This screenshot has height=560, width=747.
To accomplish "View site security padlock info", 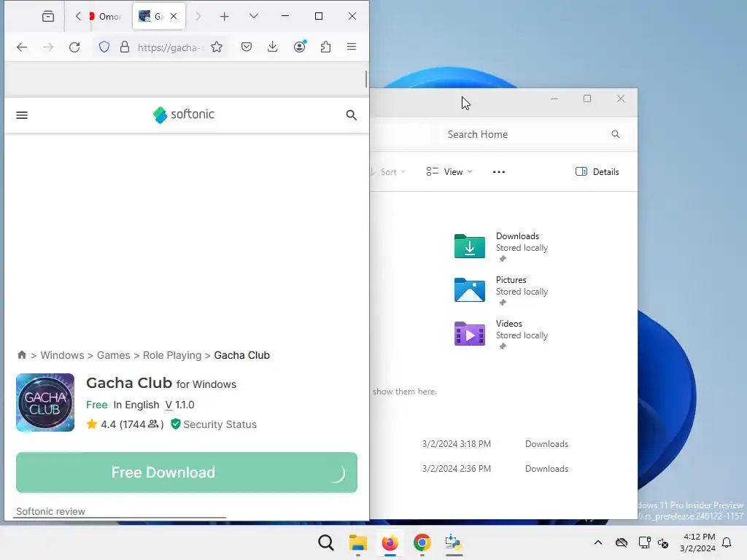I will (125, 47).
